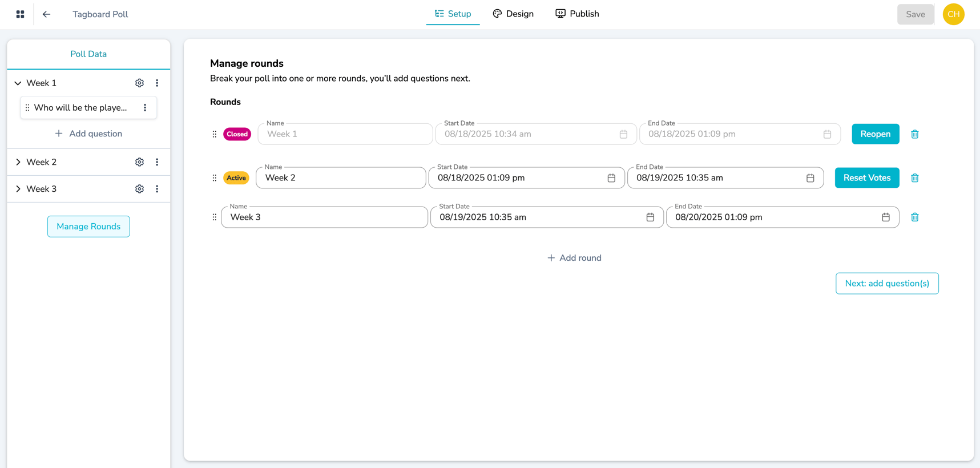980x468 pixels.
Task: Click Reset Votes for Week 2
Action: (867, 178)
